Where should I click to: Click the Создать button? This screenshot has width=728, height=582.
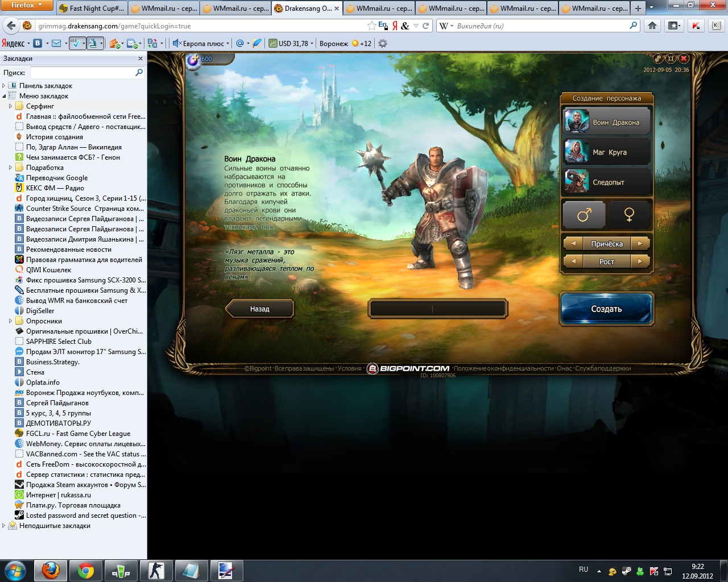(607, 309)
